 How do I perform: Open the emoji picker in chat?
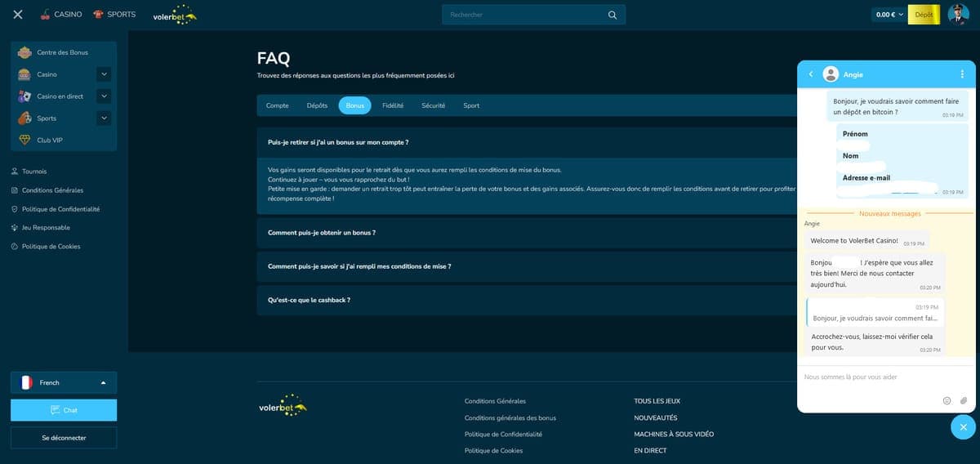[947, 400]
